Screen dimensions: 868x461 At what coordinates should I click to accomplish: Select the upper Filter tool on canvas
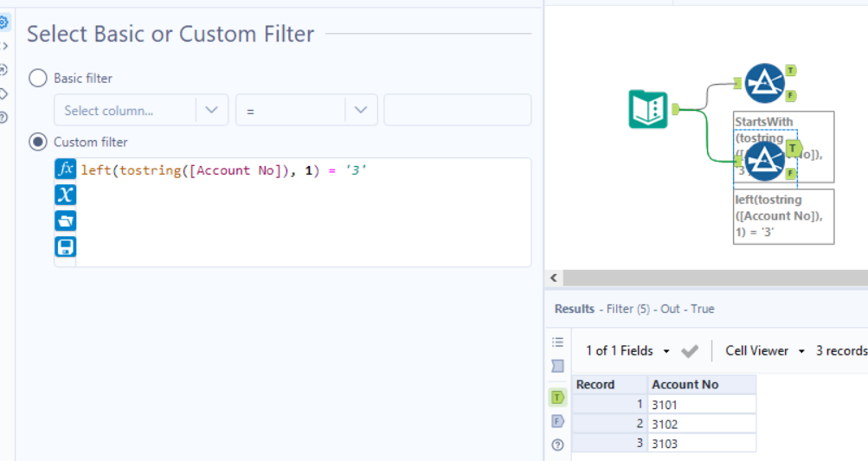point(764,82)
